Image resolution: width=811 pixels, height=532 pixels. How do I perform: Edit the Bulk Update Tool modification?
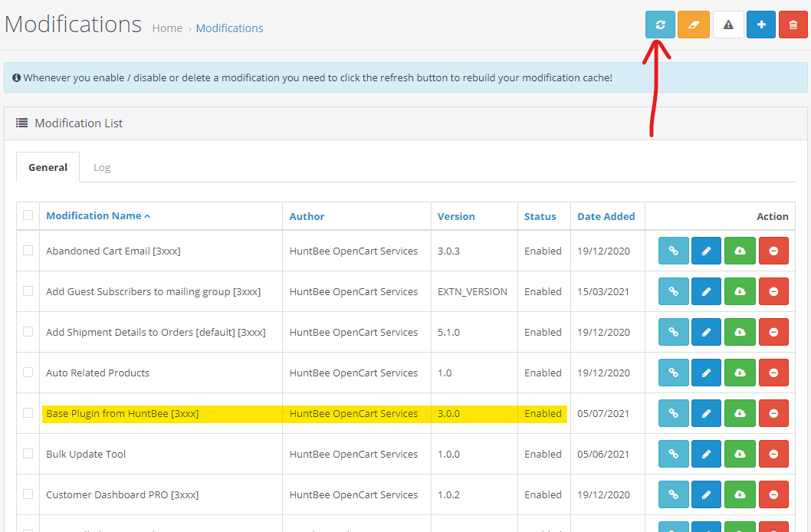(x=706, y=453)
